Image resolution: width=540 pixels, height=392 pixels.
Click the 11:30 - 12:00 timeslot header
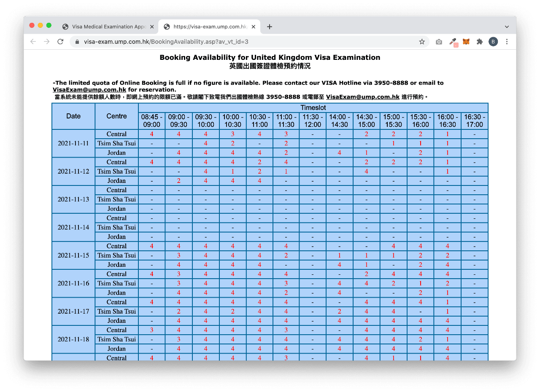click(313, 121)
